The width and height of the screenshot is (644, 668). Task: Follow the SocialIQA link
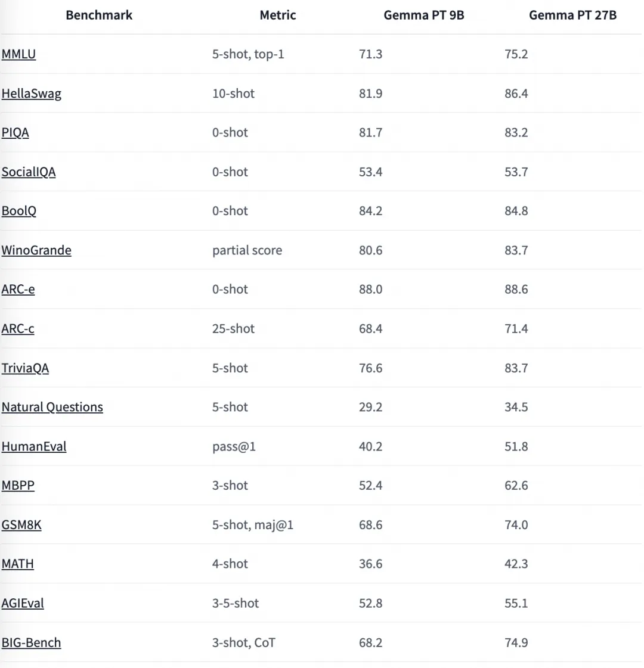coord(29,172)
